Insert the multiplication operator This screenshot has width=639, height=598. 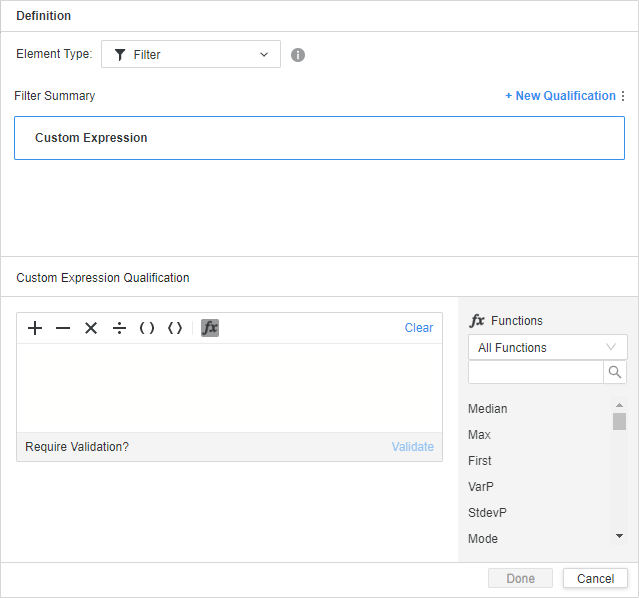click(x=91, y=328)
